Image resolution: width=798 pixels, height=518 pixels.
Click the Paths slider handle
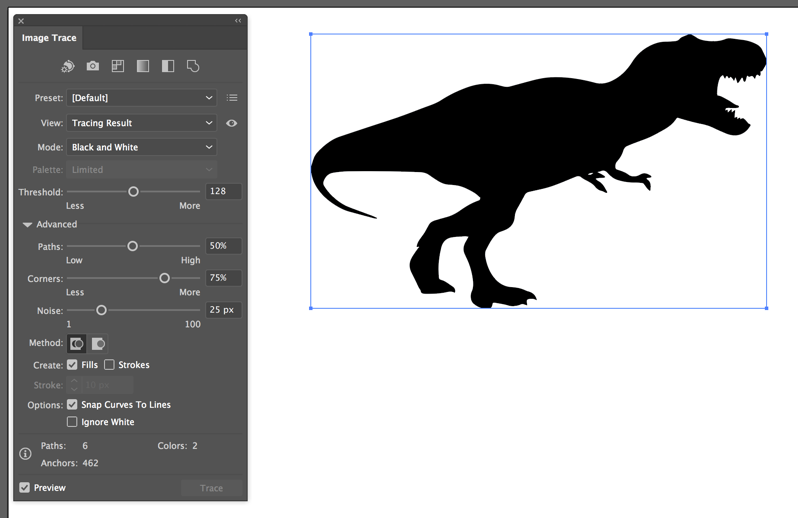pyautogui.click(x=132, y=246)
